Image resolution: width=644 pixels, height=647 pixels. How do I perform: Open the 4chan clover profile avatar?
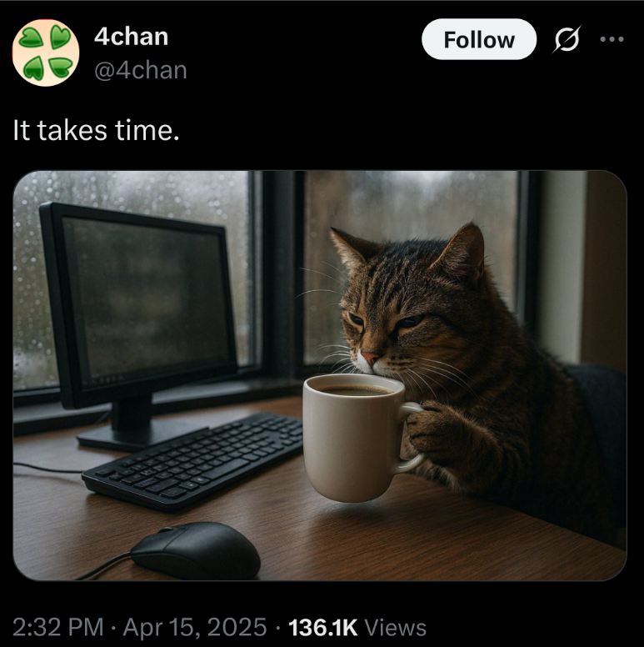(46, 53)
